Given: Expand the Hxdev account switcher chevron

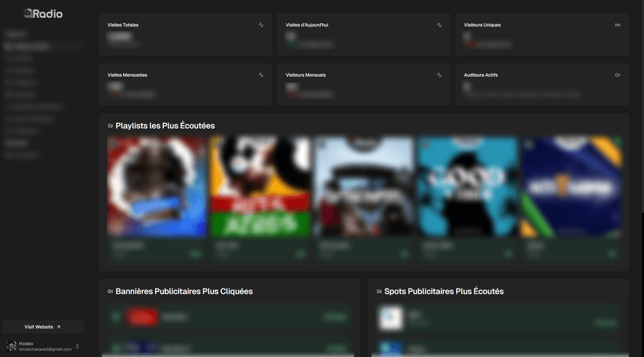Looking at the screenshot, I should click(x=77, y=346).
